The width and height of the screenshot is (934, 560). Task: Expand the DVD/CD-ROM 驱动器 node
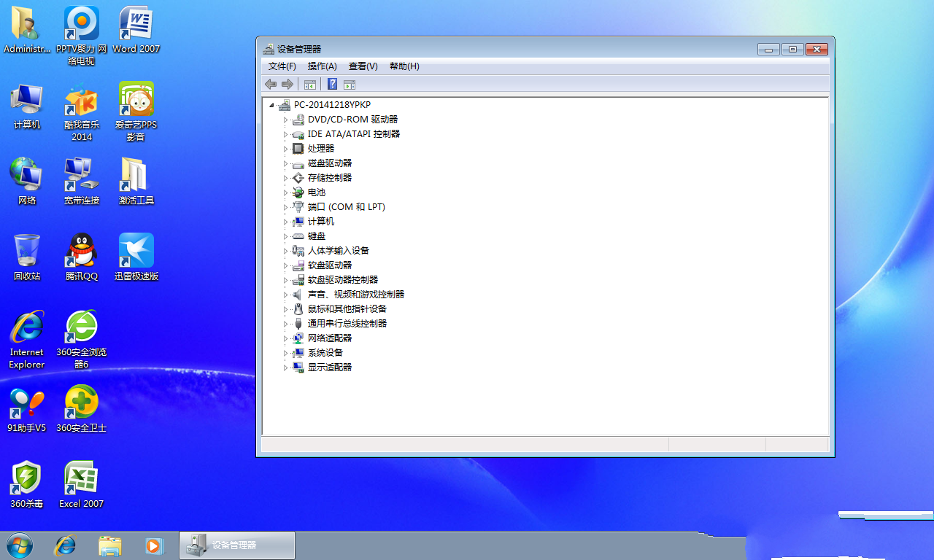tap(286, 120)
